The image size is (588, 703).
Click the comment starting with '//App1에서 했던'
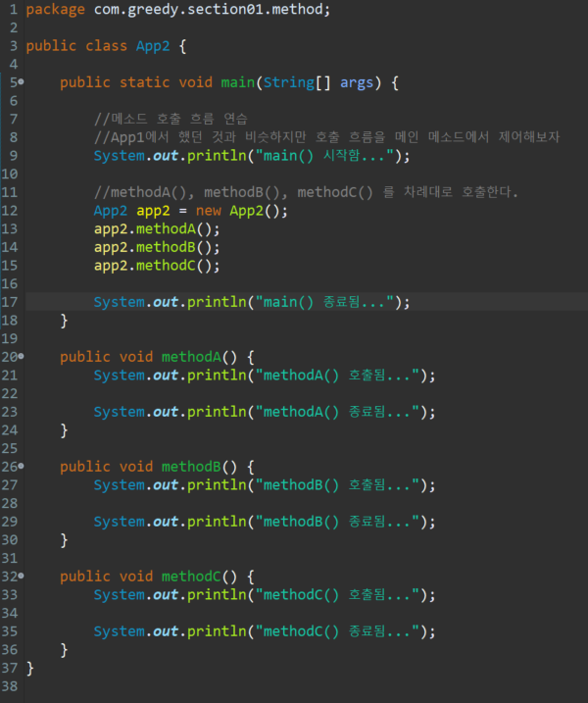[326, 137]
